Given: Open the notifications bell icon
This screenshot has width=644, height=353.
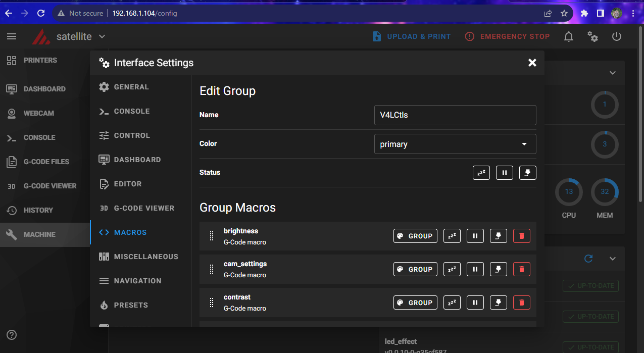Looking at the screenshot, I should [568, 36].
